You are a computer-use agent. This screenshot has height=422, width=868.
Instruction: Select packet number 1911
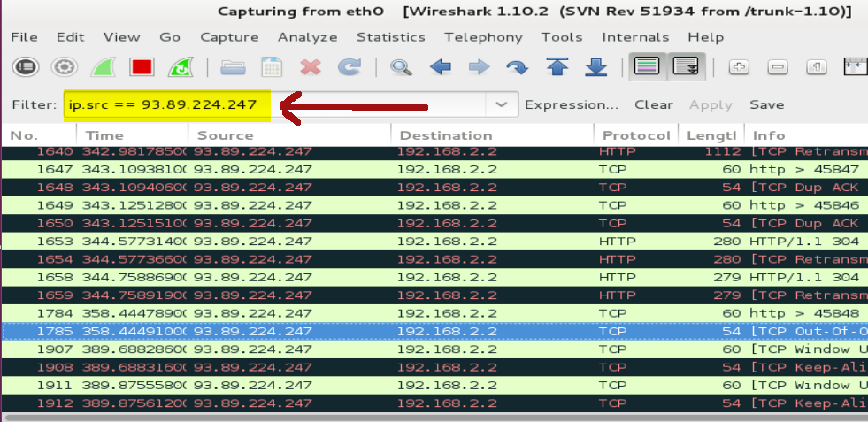coord(434,386)
